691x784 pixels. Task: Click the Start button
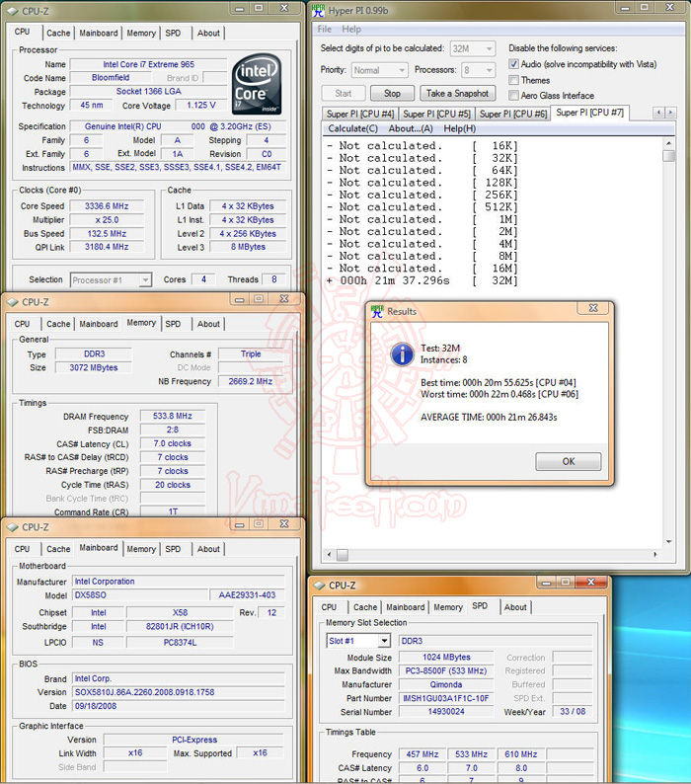tap(343, 94)
